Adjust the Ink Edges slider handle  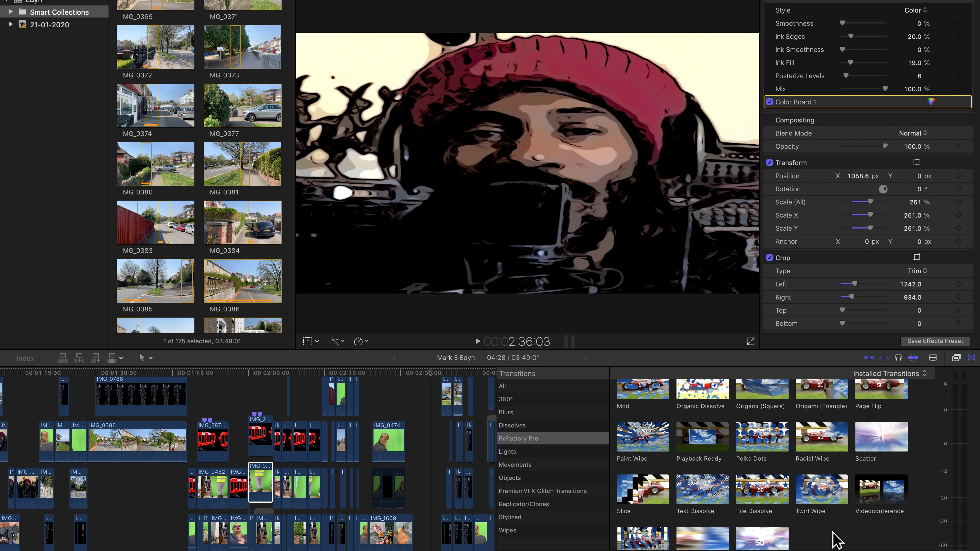(851, 36)
